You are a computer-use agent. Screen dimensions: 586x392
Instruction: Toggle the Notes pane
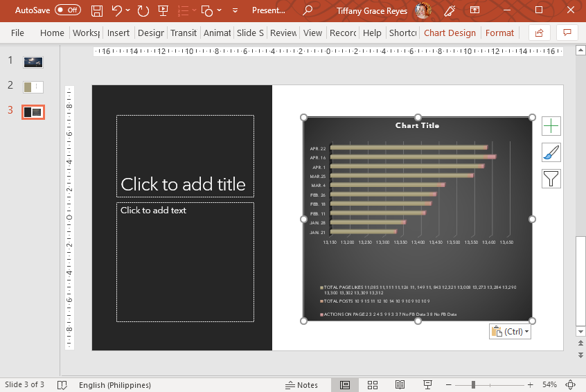coord(301,385)
